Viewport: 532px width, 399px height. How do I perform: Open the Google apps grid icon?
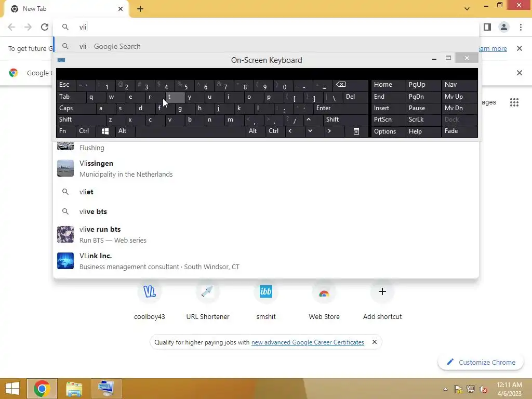pos(514,102)
